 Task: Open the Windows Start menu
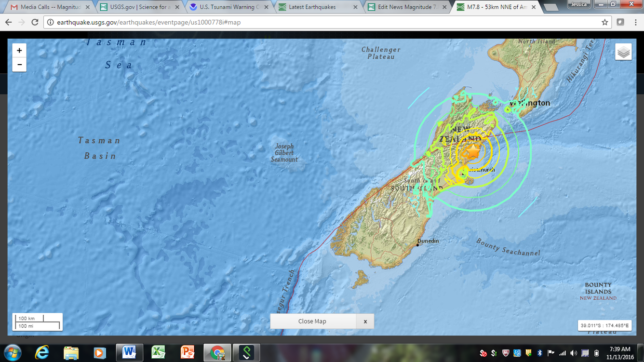tap(12, 352)
